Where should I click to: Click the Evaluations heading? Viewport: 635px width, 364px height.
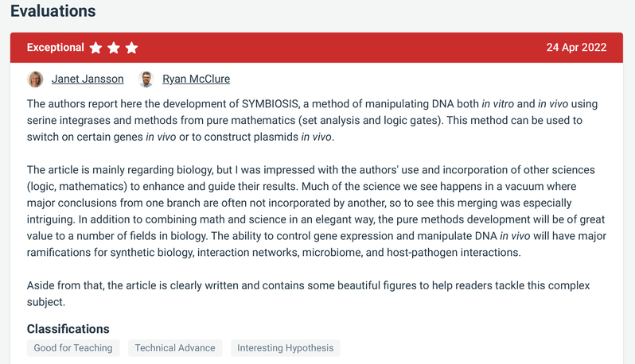53,11
